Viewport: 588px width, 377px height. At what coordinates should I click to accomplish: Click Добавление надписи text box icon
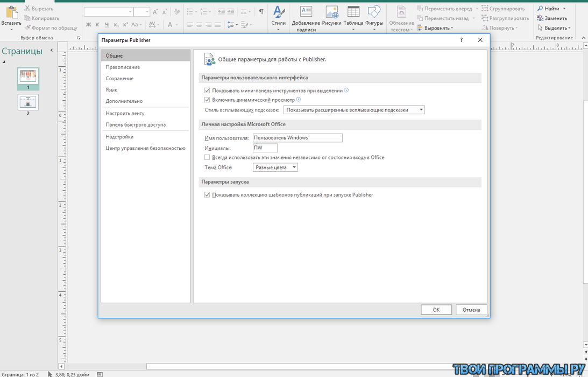pyautogui.click(x=306, y=12)
